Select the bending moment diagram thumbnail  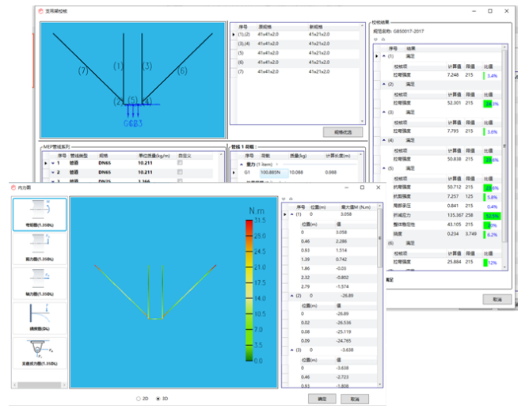coord(38,214)
